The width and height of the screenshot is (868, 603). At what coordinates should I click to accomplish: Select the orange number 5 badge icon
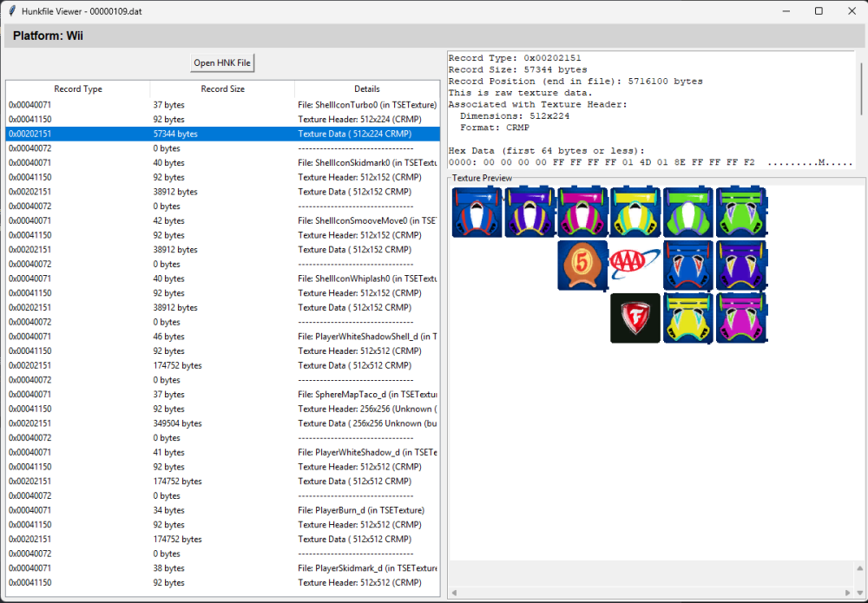pyautogui.click(x=582, y=264)
